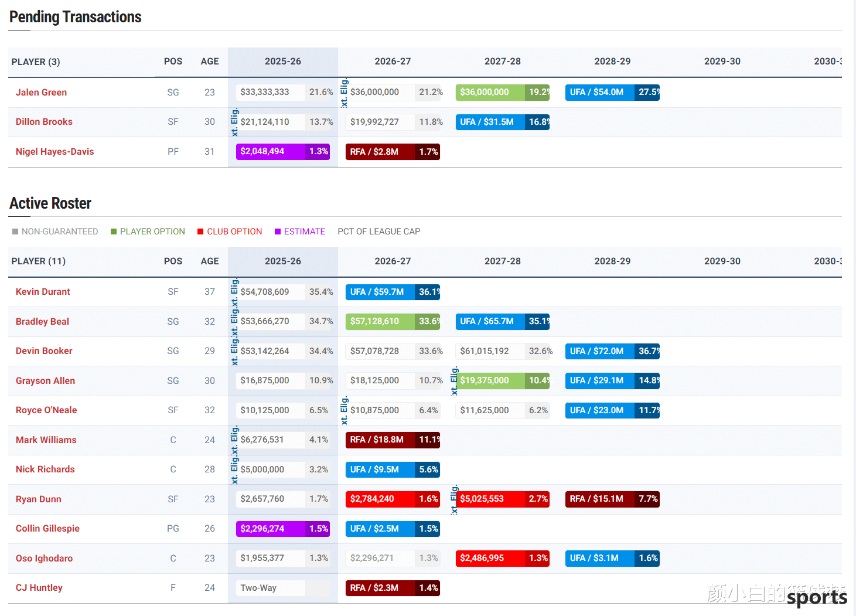Click Grayson Allen player name
This screenshot has height=616, width=856.
tap(45, 381)
